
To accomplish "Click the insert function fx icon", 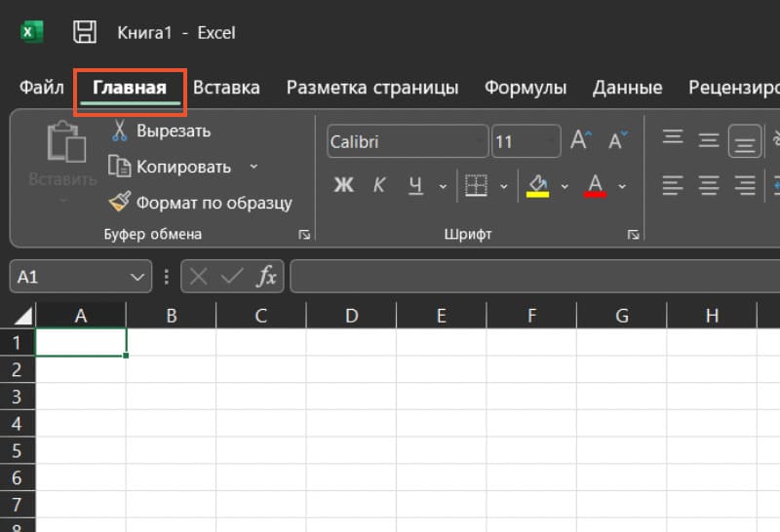I will click(266, 277).
